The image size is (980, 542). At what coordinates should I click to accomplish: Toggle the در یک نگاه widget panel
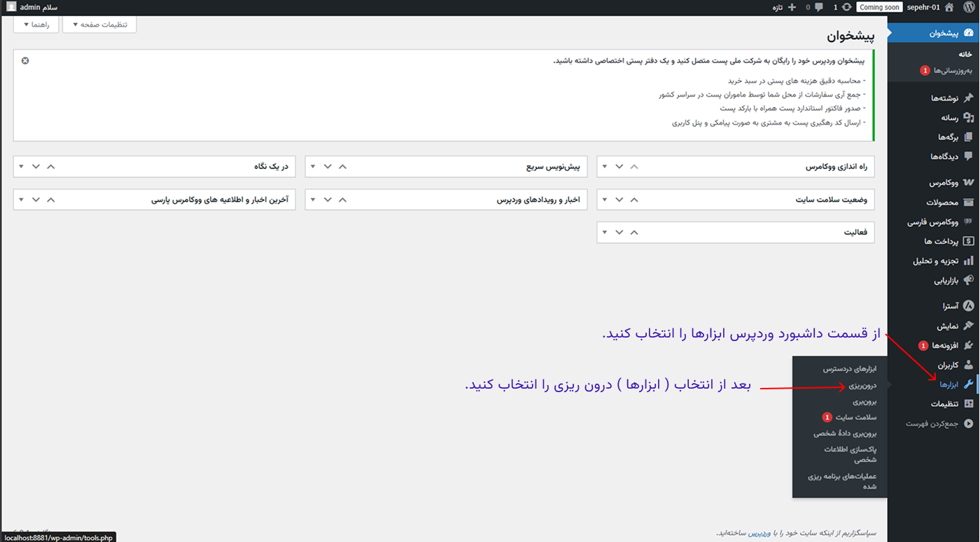(20, 167)
